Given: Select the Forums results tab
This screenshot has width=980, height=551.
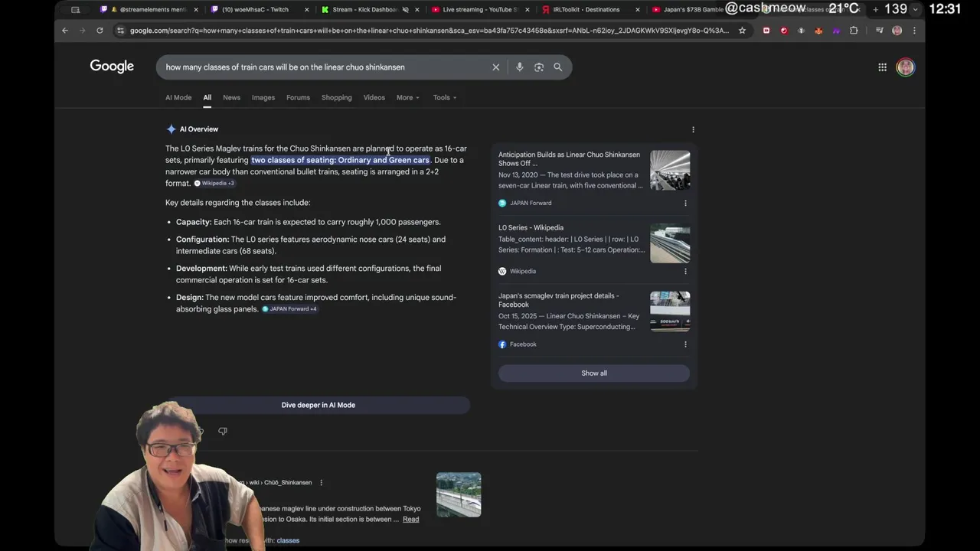Looking at the screenshot, I should click(x=298, y=98).
